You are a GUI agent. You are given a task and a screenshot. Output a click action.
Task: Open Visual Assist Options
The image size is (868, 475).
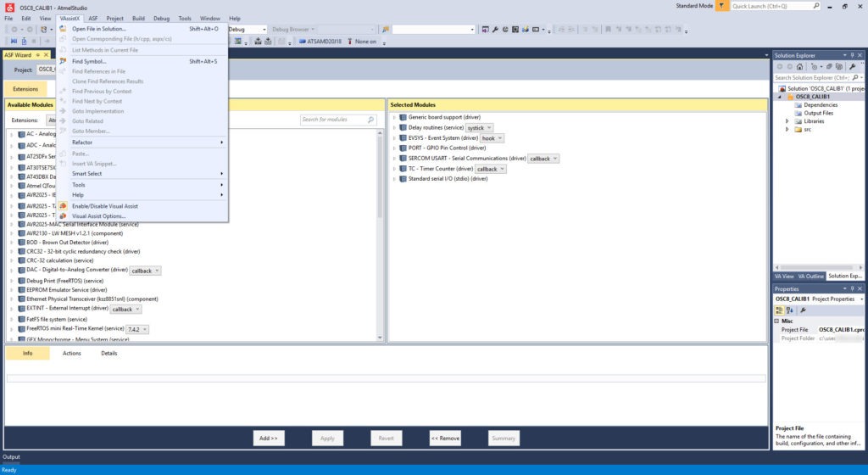point(142,216)
